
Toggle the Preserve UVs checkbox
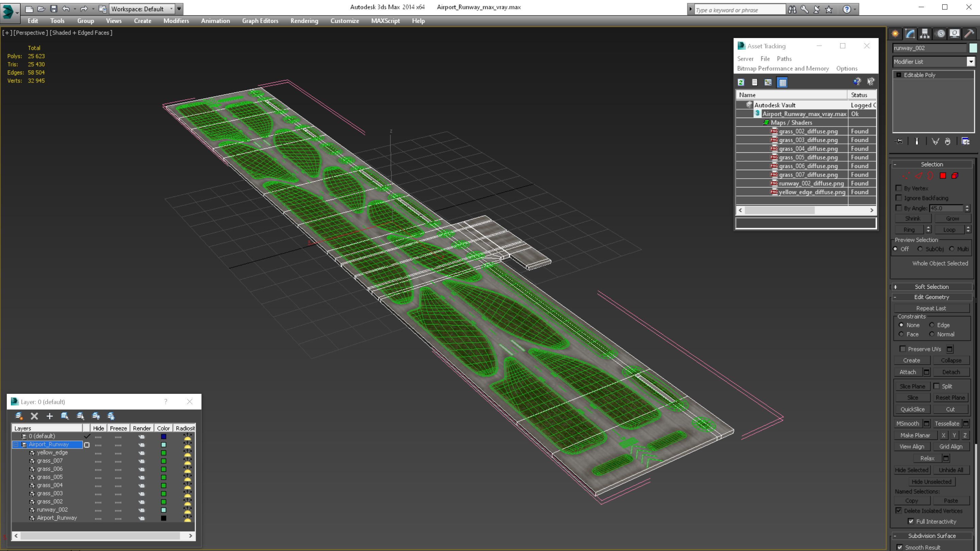point(902,349)
